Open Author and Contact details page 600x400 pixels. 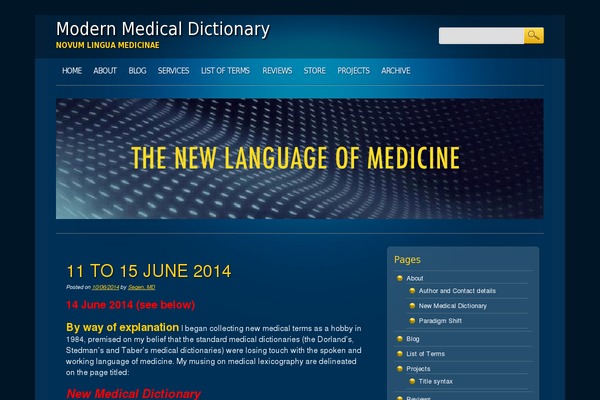click(457, 291)
